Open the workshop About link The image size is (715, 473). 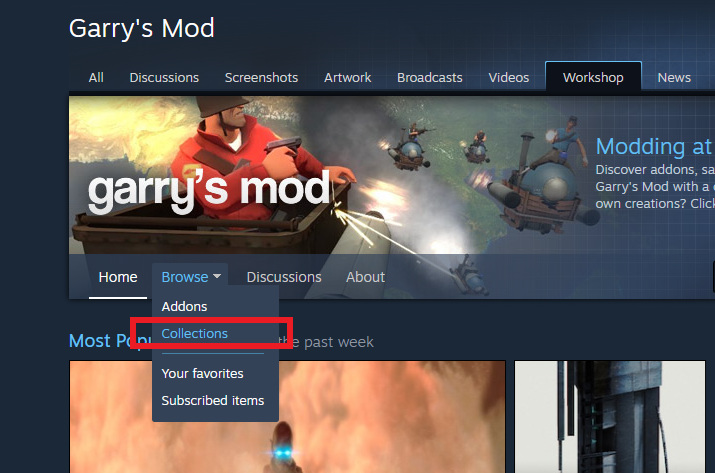365,277
